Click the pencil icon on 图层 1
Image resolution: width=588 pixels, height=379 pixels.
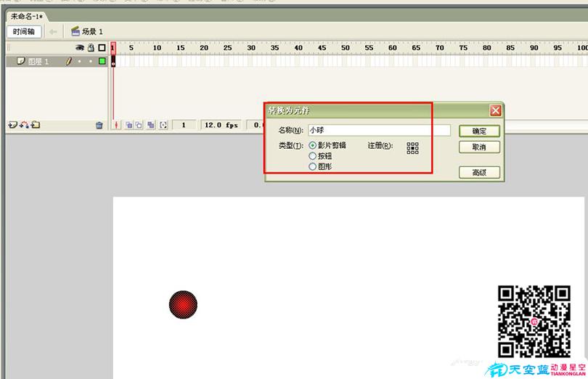[x=69, y=61]
